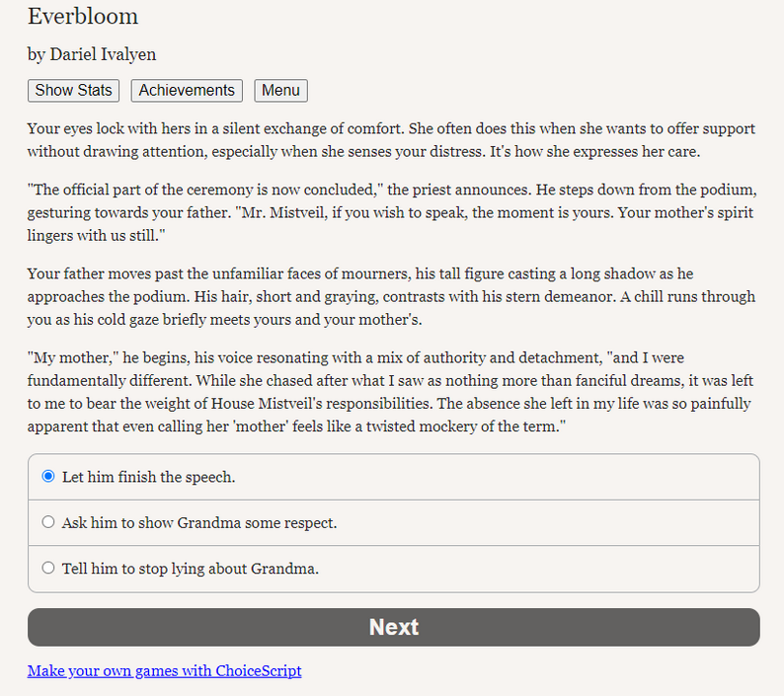This screenshot has height=696, width=784.
Task: Open the Achievements list
Action: pos(187,91)
